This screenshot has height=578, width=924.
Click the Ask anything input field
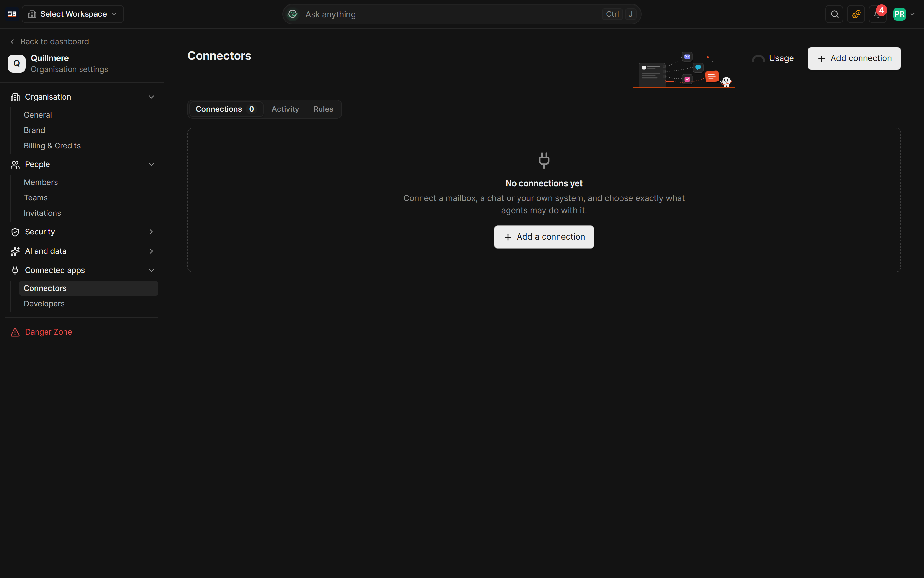461,14
